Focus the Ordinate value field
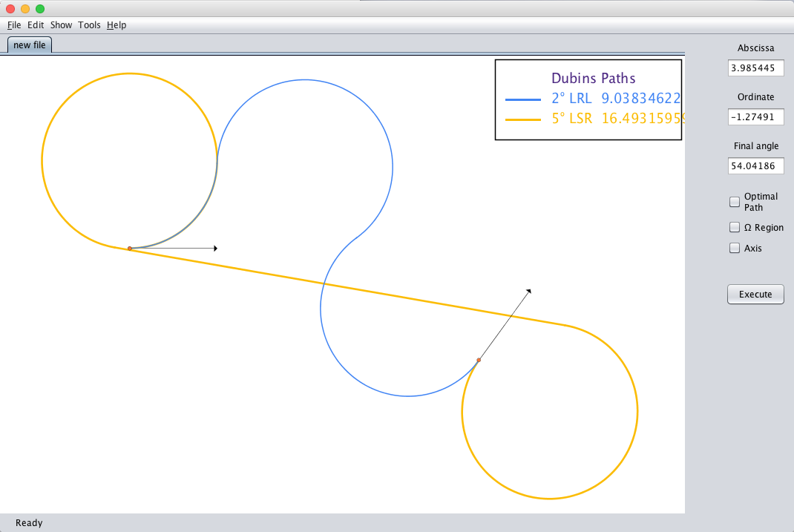Image resolution: width=794 pixels, height=532 pixels. [755, 116]
